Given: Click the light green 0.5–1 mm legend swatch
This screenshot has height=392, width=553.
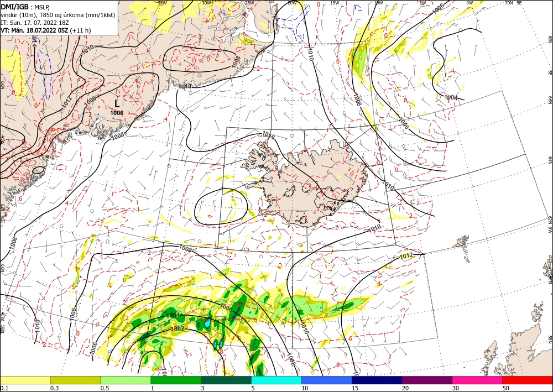Looking at the screenshot, I should coord(126,380).
